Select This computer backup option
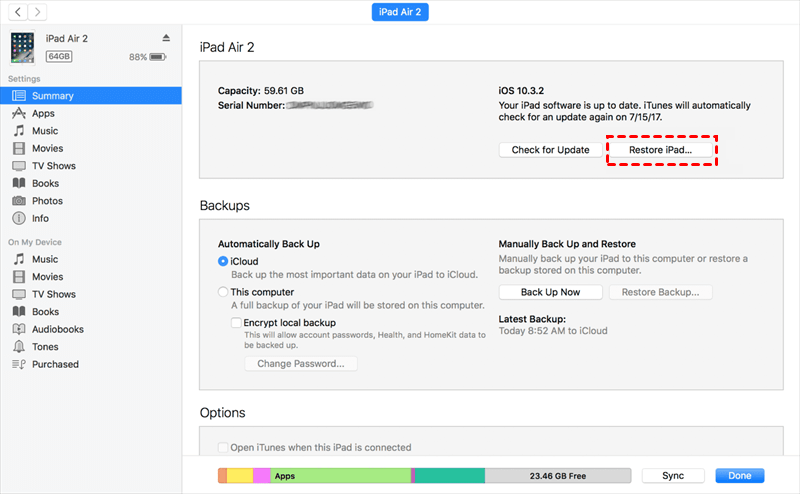 [223, 292]
